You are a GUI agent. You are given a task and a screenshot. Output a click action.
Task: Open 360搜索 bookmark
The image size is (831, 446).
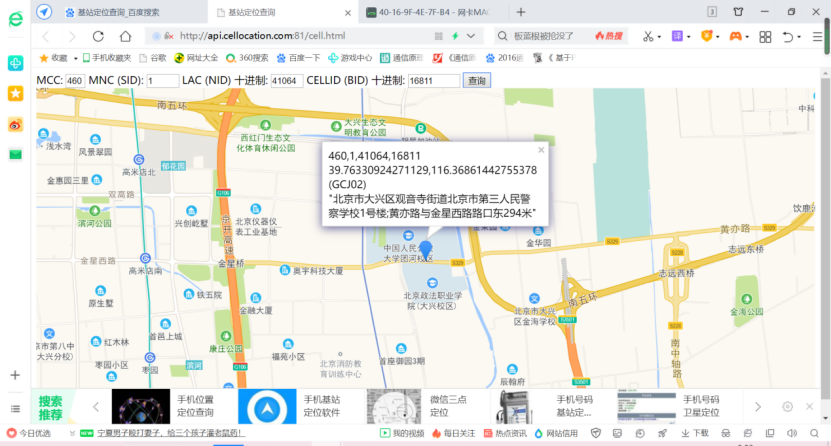point(247,58)
